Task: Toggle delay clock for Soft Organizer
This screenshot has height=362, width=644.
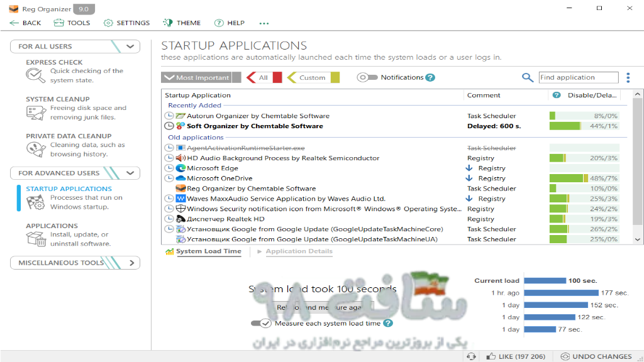Action: 169,126
